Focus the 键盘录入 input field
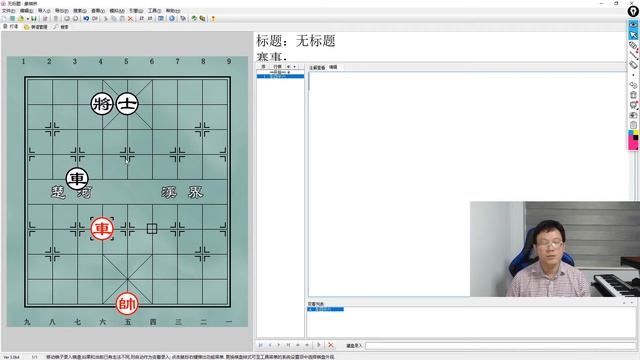The height and width of the screenshot is (360, 640). (500, 346)
